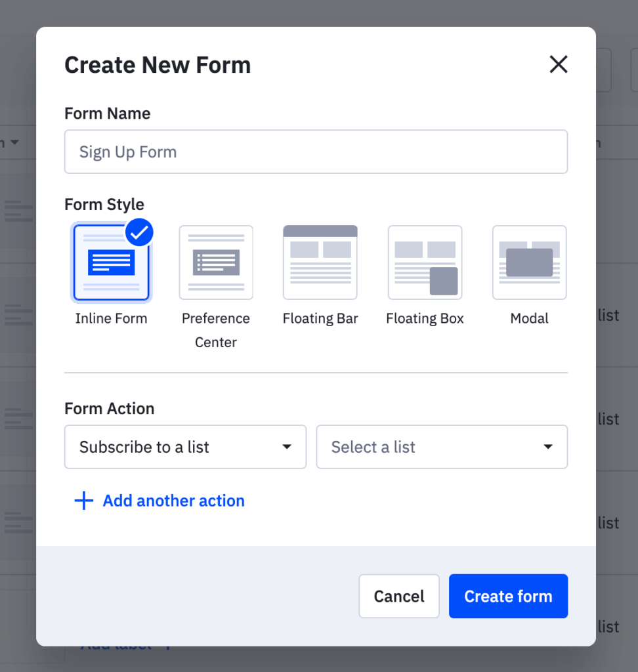This screenshot has height=672, width=638.
Task: Click the Preference Center text label
Action: point(216,330)
